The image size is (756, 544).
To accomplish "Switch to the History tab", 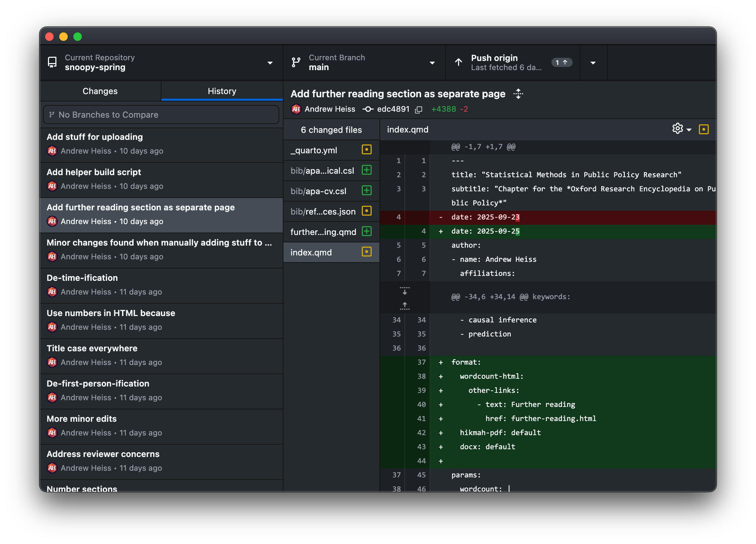I will pyautogui.click(x=222, y=91).
